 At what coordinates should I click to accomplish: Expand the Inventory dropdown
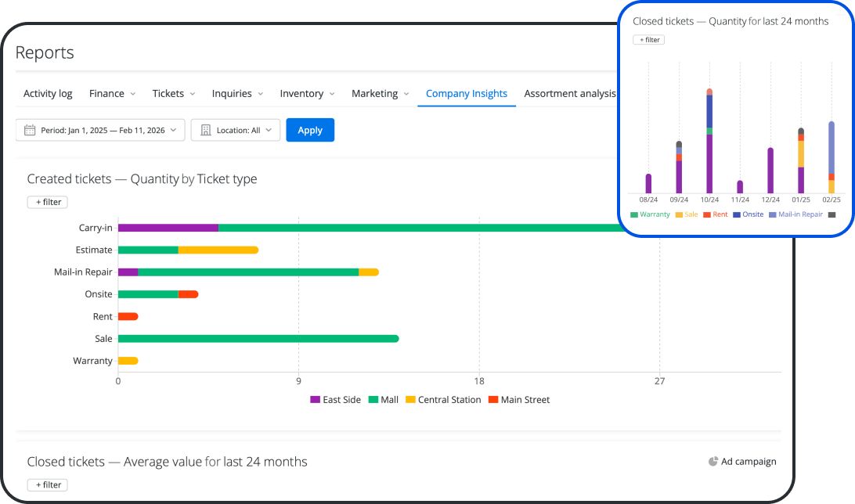click(307, 93)
